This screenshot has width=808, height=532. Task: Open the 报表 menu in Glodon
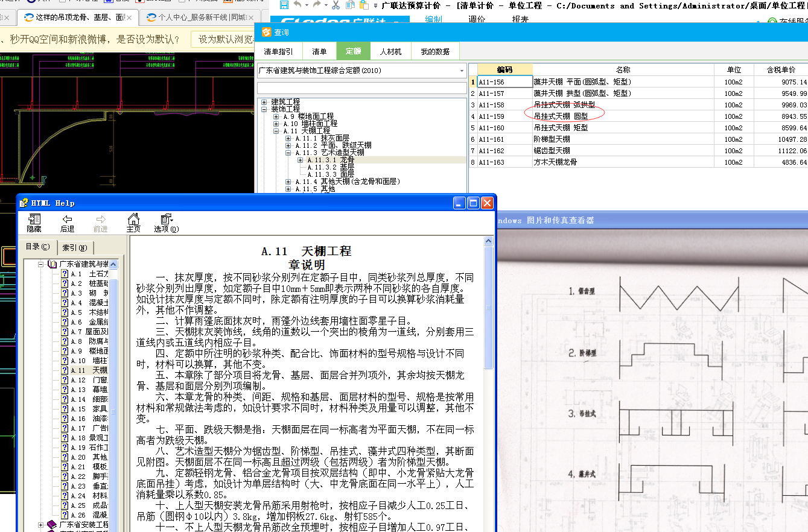pos(520,20)
